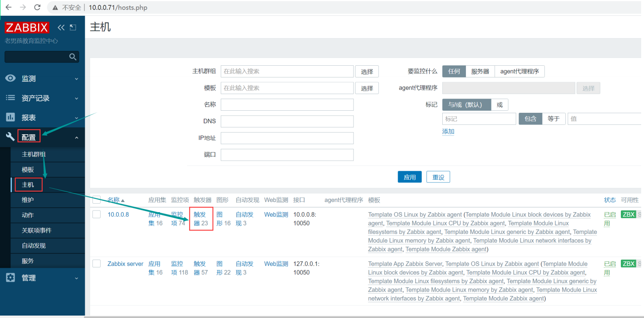The image size is (644, 318).
Task: Collapse the 配置 menu chevron
Action: click(77, 138)
